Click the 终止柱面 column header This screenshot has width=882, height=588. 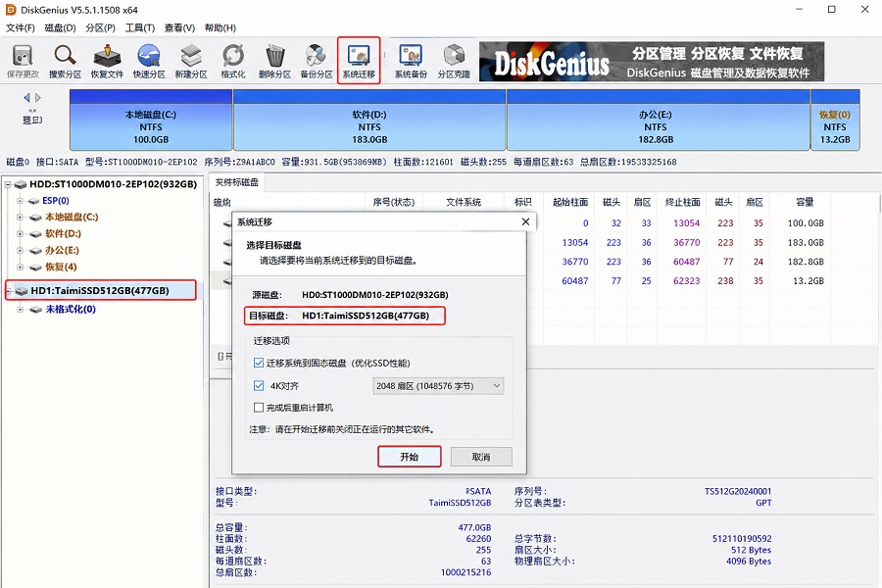682,202
